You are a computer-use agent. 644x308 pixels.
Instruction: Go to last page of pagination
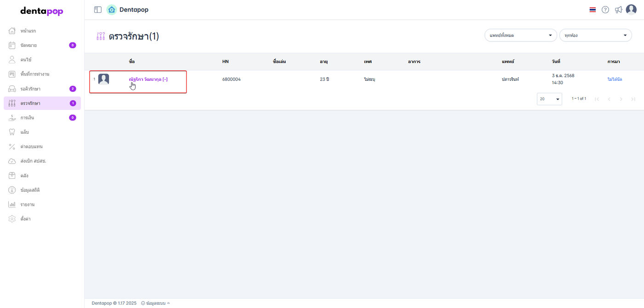pyautogui.click(x=633, y=99)
